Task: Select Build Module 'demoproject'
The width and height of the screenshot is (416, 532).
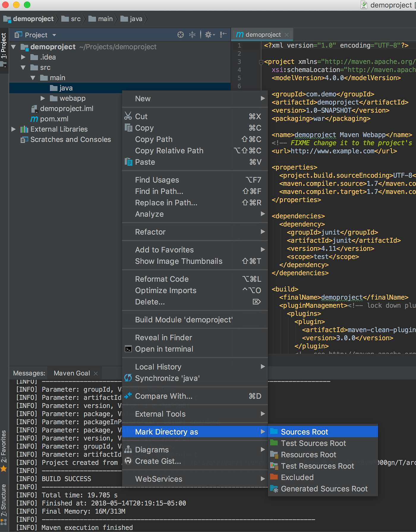Action: coord(195,320)
